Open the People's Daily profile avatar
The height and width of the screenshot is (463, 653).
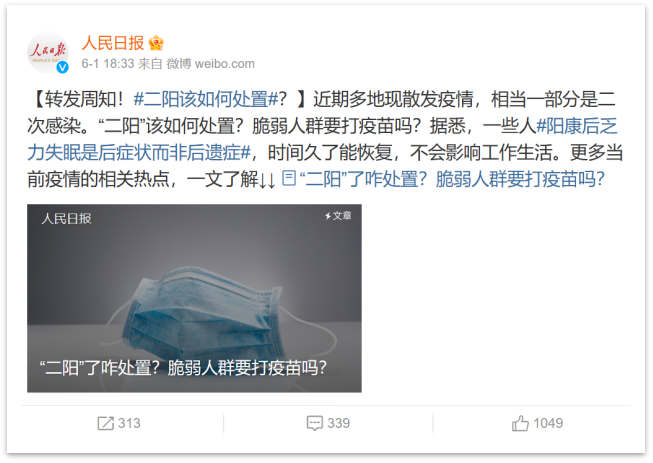tap(48, 52)
